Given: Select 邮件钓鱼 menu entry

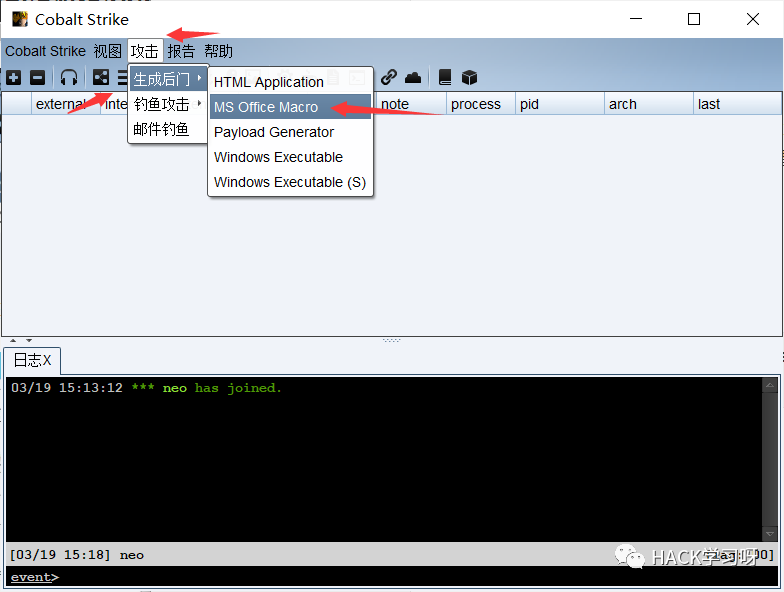Looking at the screenshot, I should [168, 129].
